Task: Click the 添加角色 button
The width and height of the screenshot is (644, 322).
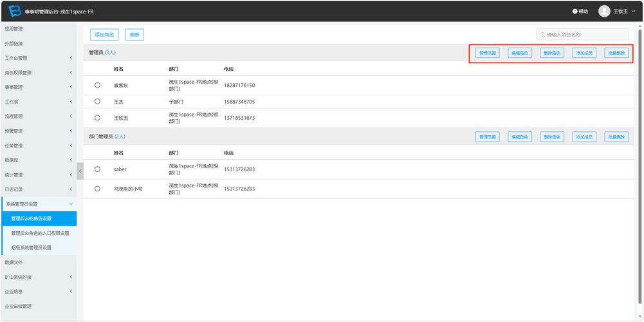Action: (x=104, y=35)
